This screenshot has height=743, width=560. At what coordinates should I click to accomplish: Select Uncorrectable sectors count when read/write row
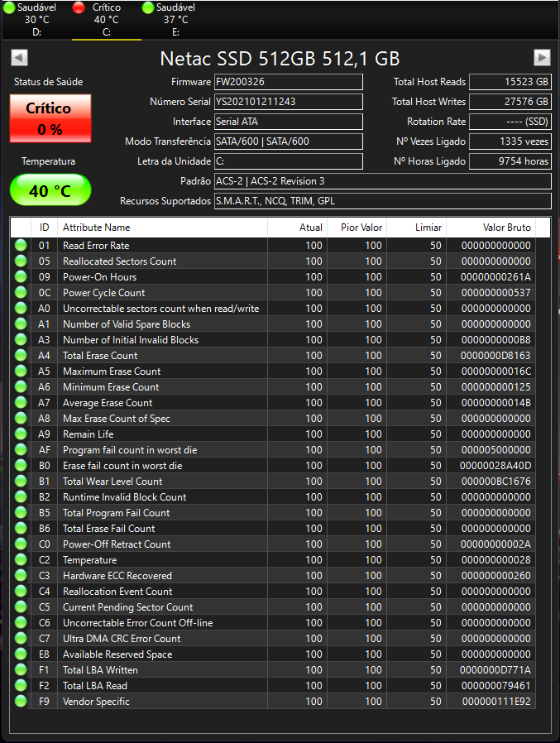click(x=273, y=309)
